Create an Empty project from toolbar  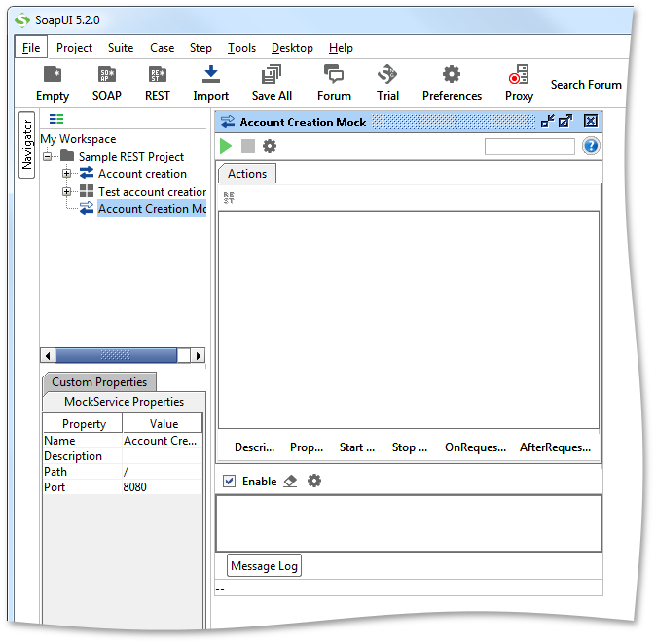pyautogui.click(x=53, y=84)
